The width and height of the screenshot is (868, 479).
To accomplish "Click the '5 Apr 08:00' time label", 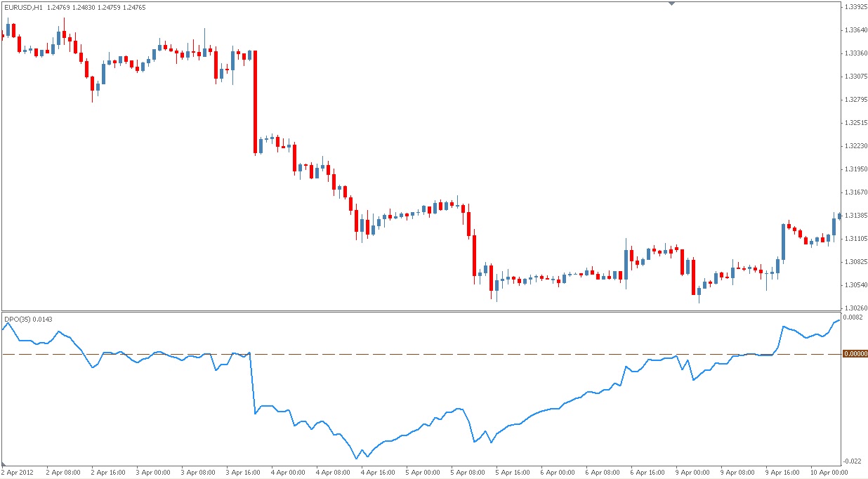I will coord(468,473).
